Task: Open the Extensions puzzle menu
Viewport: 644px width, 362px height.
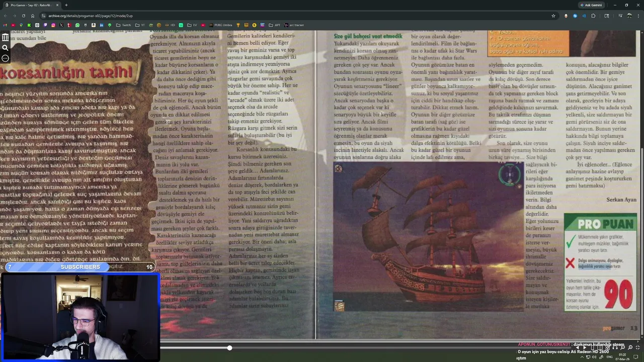Action: tap(593, 16)
